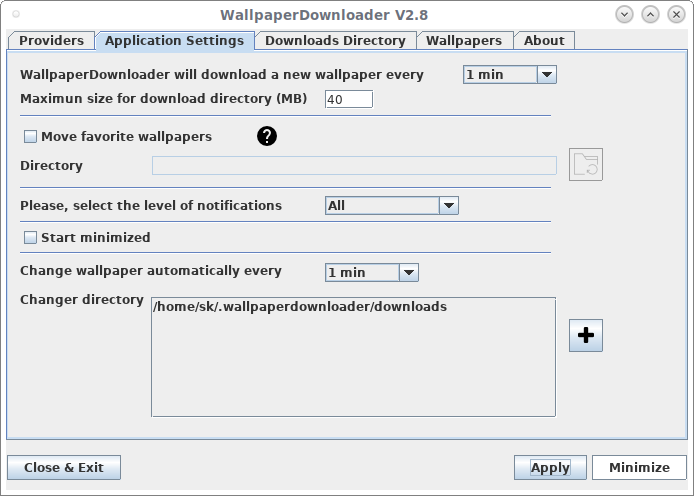Toggle Start minimized checkbox
The width and height of the screenshot is (694, 496).
tap(30, 238)
